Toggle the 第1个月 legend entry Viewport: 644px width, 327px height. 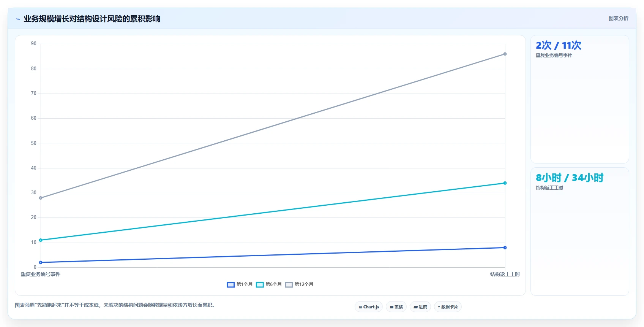pyautogui.click(x=240, y=284)
